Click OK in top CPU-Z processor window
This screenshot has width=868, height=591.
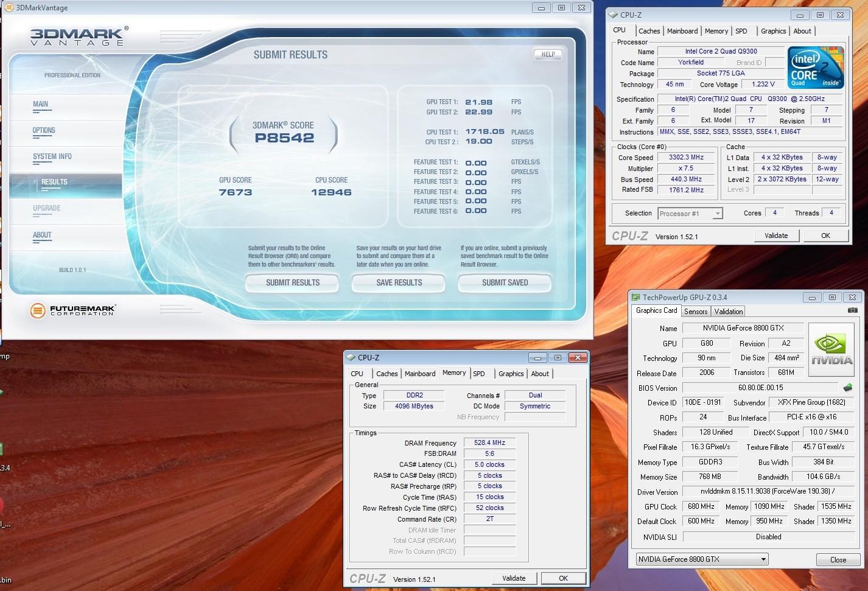pyautogui.click(x=825, y=236)
